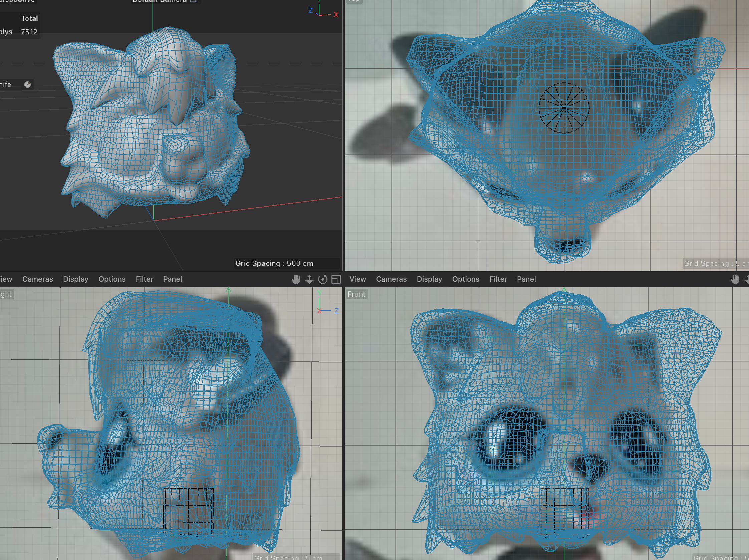Select the pan hand icon in the viewport toolbar
This screenshot has height=560, width=749.
pyautogui.click(x=296, y=279)
